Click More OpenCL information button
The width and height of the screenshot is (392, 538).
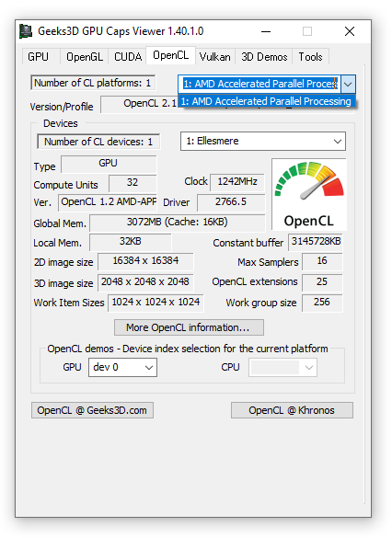click(x=189, y=327)
